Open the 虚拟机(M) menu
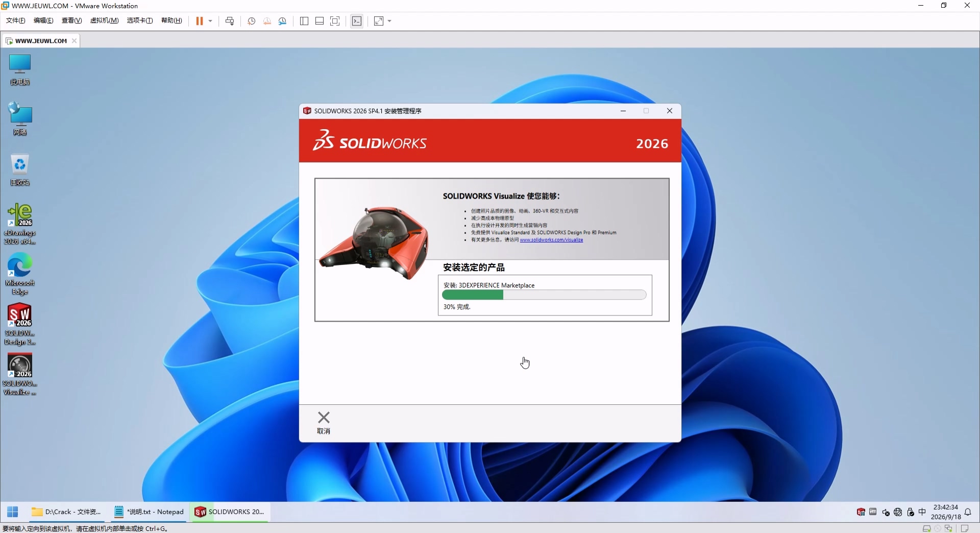The image size is (980, 533). point(104,20)
